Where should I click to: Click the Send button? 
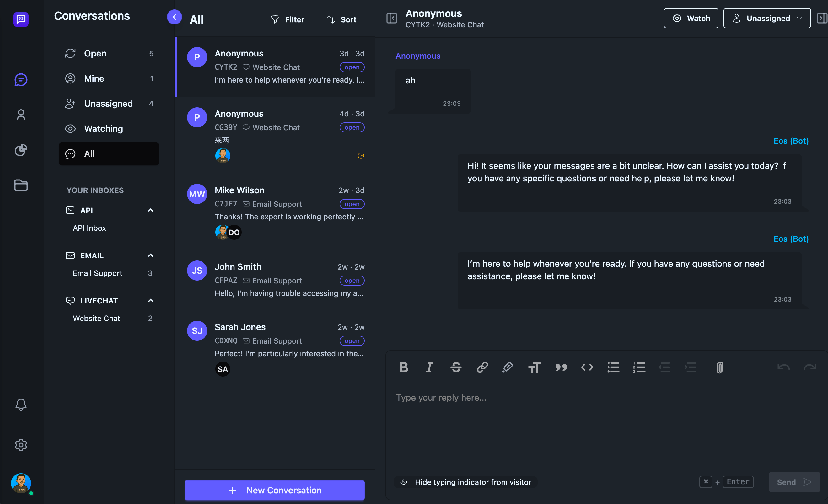point(794,482)
